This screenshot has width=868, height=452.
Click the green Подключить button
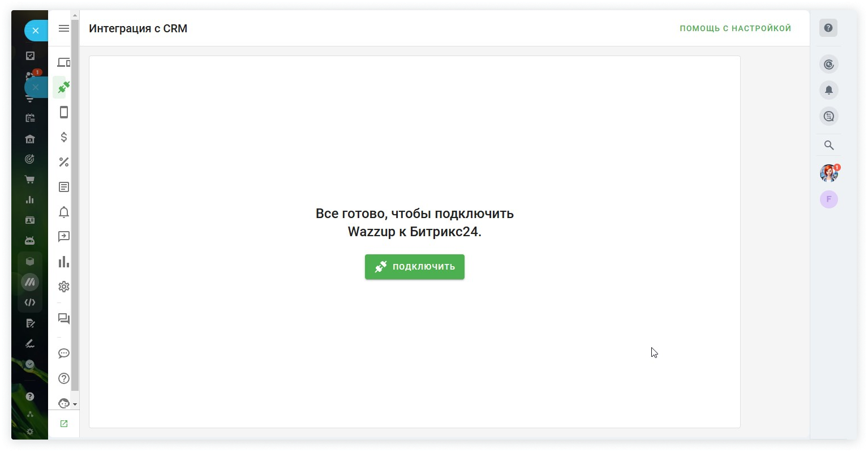414,267
